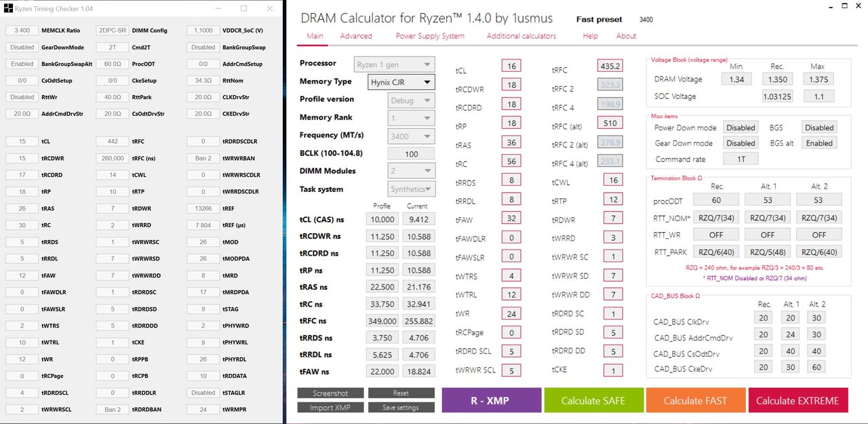Click DRAM Calculator tRTP value 12
The image size is (868, 424).
pos(613,199)
